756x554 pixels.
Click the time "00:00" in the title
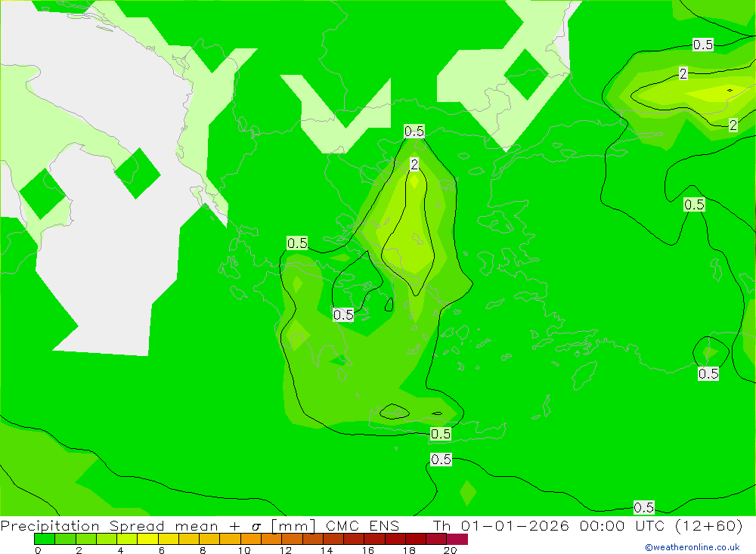tap(603, 525)
